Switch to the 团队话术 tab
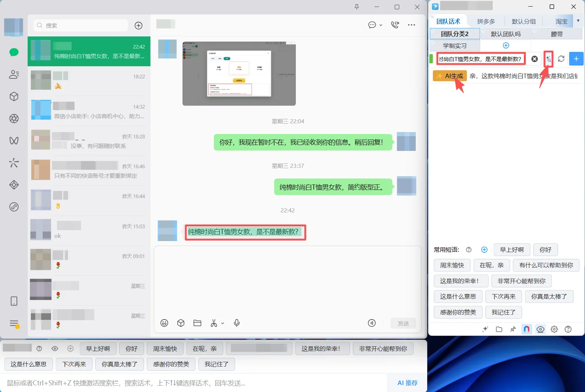The image size is (585, 392). pyautogui.click(x=448, y=21)
